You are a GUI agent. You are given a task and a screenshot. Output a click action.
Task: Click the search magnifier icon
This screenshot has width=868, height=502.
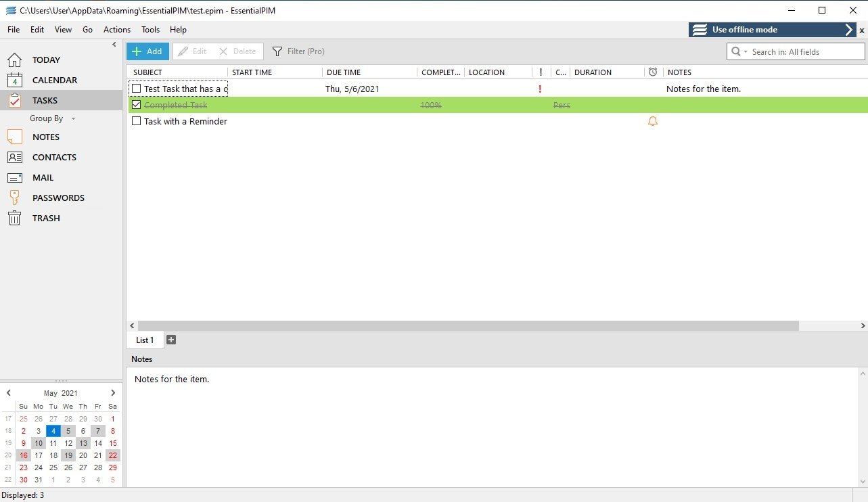(x=735, y=51)
